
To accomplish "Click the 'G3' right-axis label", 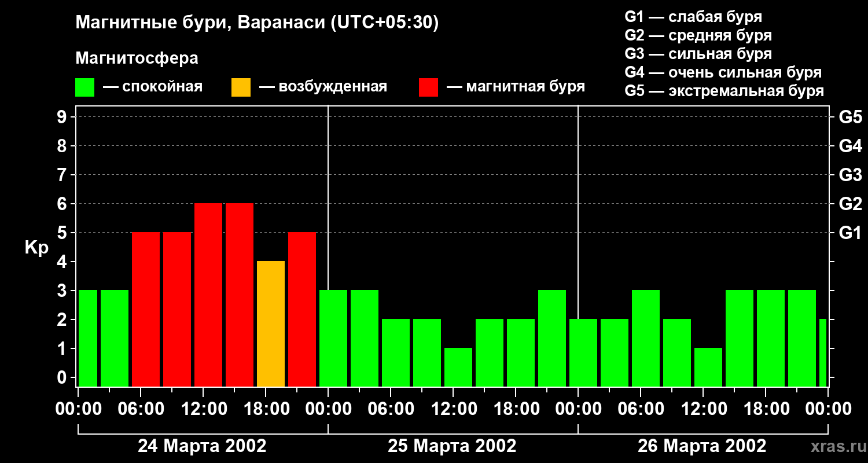I will [x=850, y=175].
